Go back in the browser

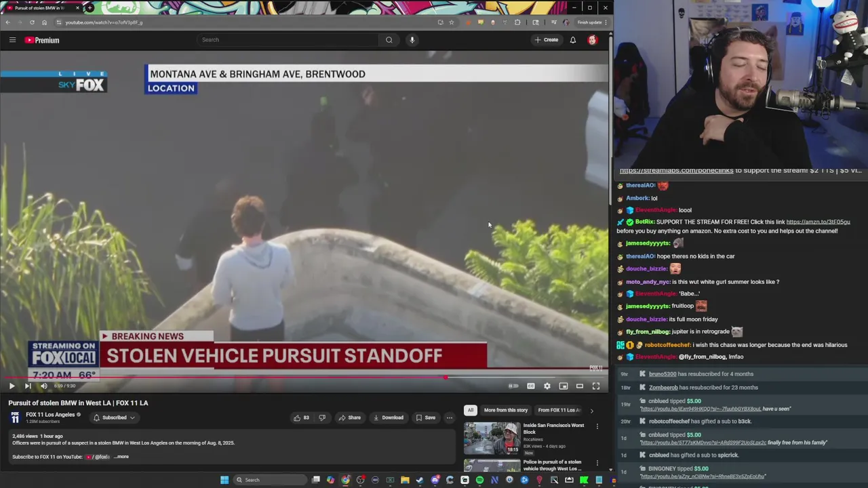tap(7, 22)
